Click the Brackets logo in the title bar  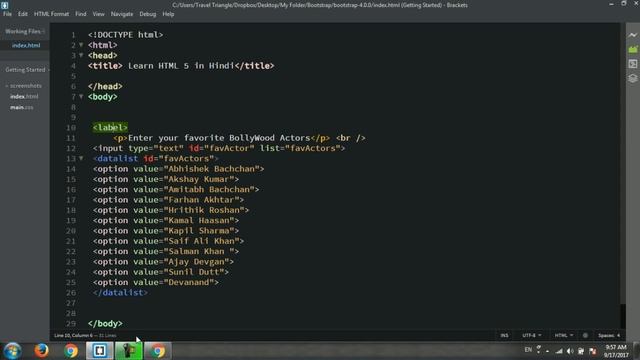pyautogui.click(x=4, y=5)
